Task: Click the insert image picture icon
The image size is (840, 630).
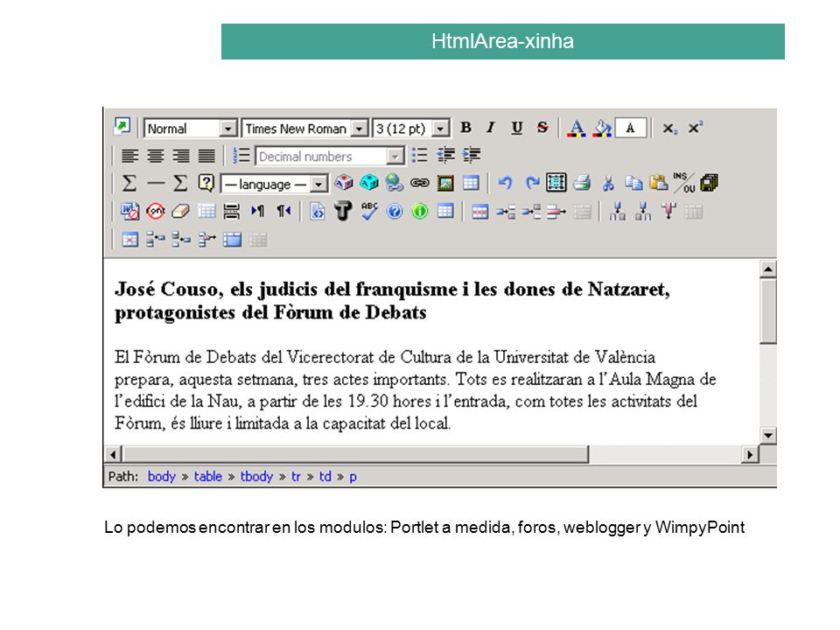Action: [445, 183]
